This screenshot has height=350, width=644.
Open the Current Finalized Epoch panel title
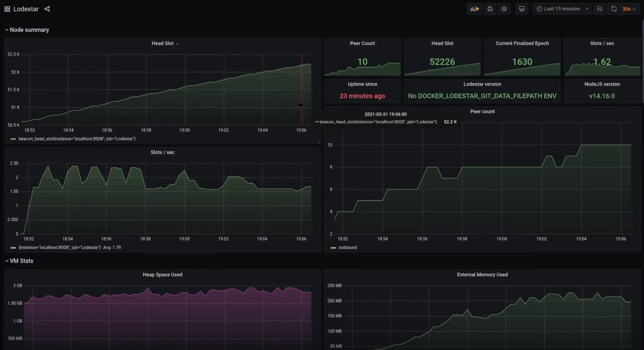click(x=522, y=43)
